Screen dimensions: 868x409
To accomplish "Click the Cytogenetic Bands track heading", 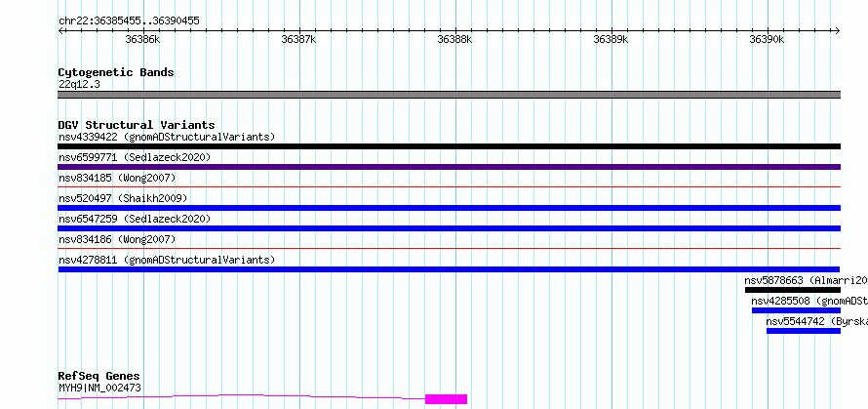I will 116,72.
